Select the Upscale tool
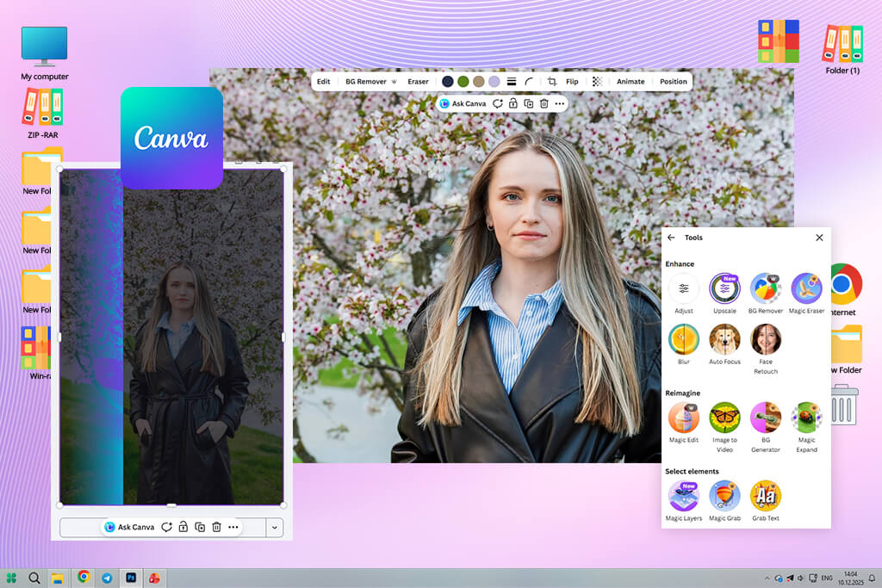 (724, 288)
